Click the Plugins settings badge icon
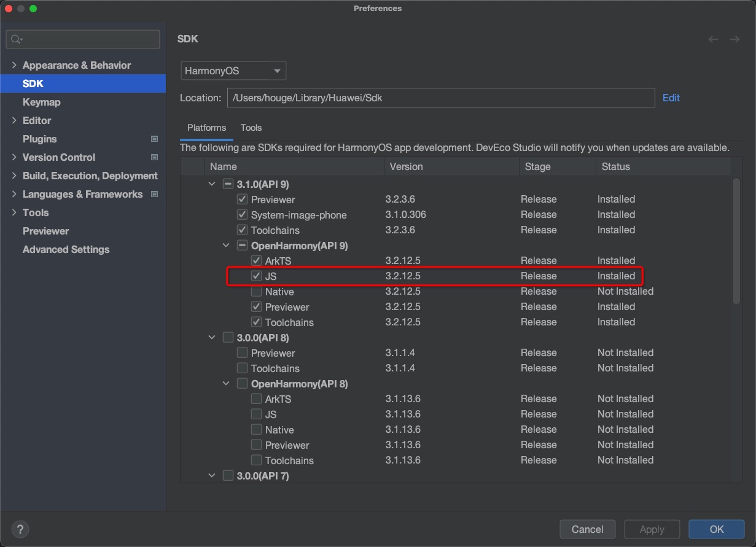The height and width of the screenshot is (547, 756). [x=154, y=139]
